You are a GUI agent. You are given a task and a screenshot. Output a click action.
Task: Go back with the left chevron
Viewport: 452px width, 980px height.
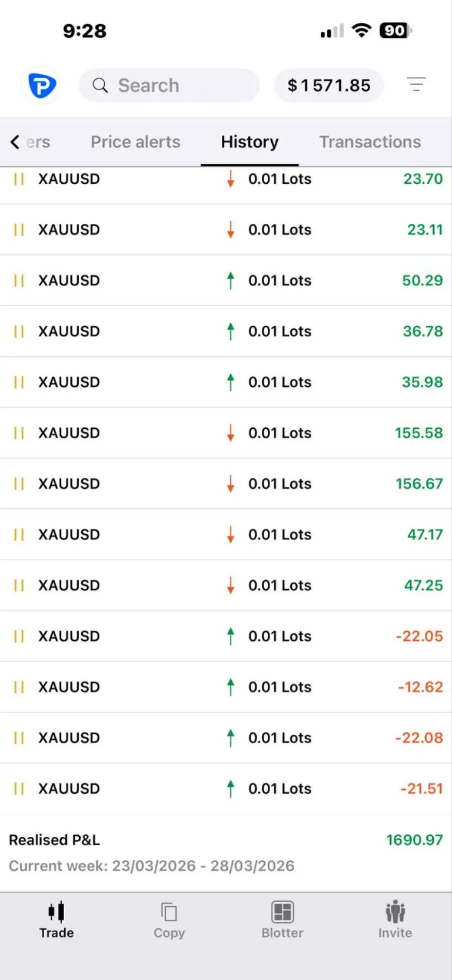(x=15, y=142)
